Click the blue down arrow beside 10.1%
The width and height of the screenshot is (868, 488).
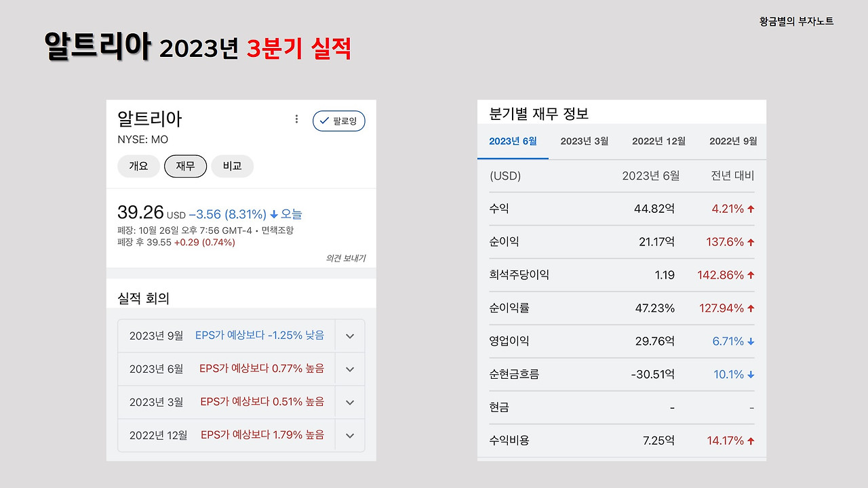tap(751, 374)
